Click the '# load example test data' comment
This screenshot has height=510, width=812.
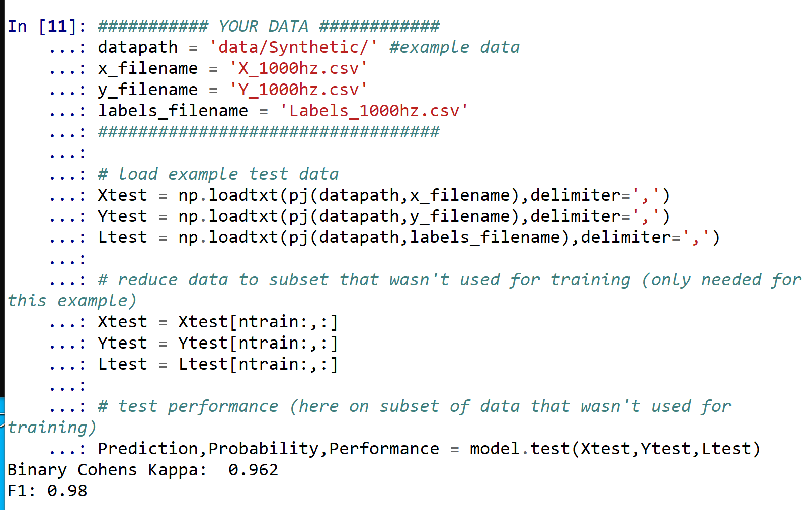(x=218, y=174)
